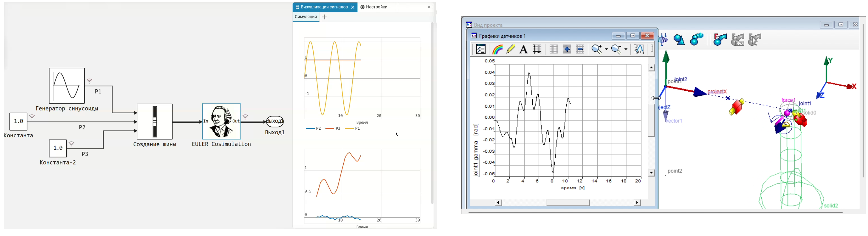Screen dimensions: 868x236
Task: Add a new tab with plus button
Action: click(325, 17)
